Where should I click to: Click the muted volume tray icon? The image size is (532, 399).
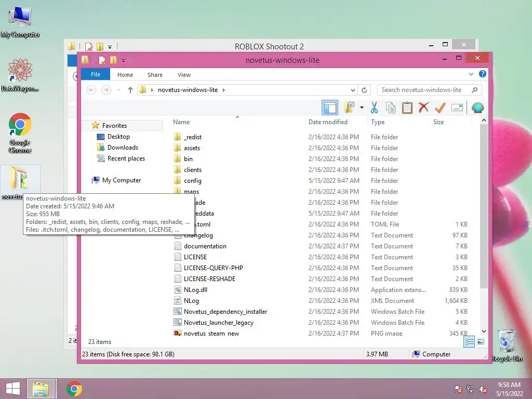(x=483, y=389)
